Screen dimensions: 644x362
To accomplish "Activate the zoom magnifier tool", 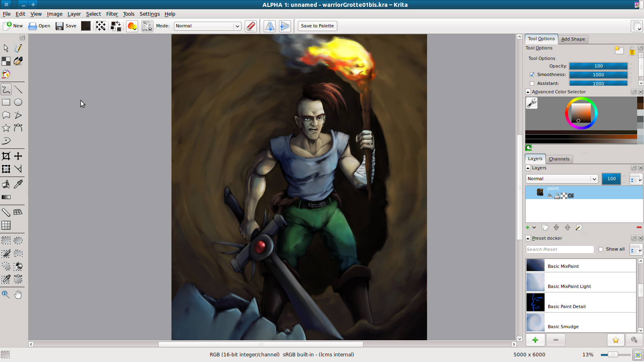I will tap(6, 295).
